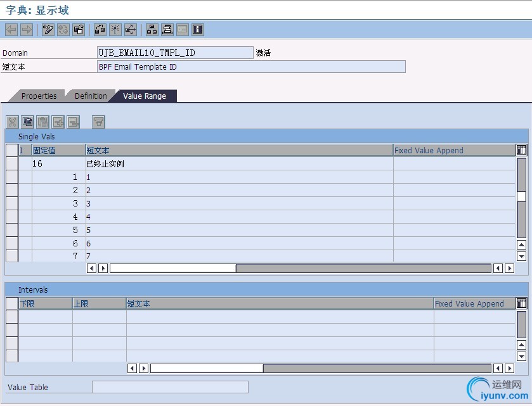Open the Information 'i' toolbar icon

(198, 30)
